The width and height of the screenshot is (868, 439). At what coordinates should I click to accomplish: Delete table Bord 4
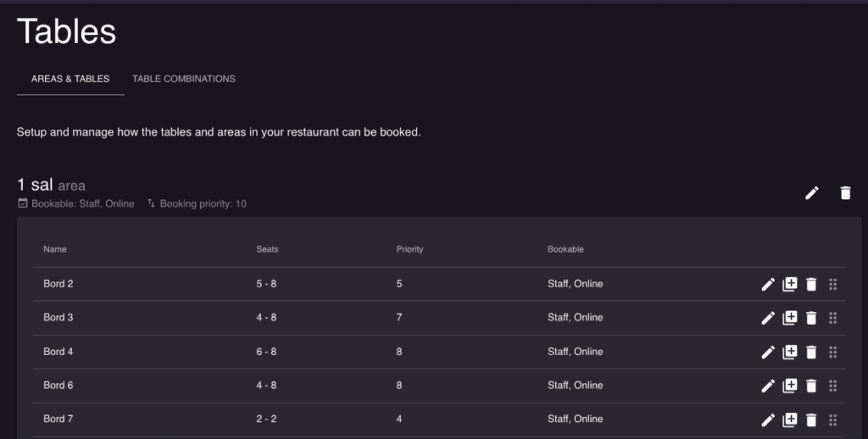pyautogui.click(x=811, y=352)
